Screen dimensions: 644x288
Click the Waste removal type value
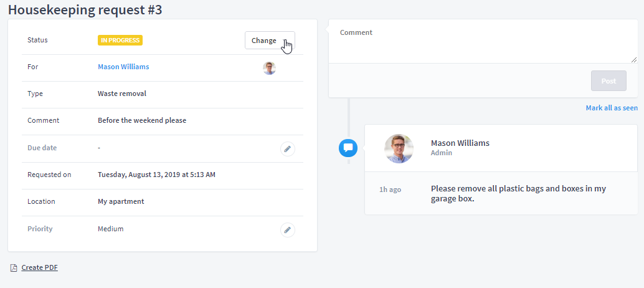pos(122,94)
